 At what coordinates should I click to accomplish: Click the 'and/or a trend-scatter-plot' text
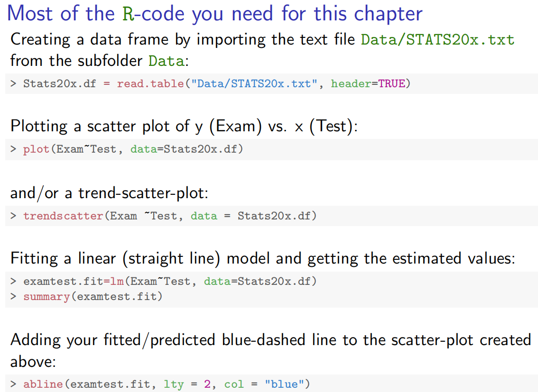coord(110,193)
